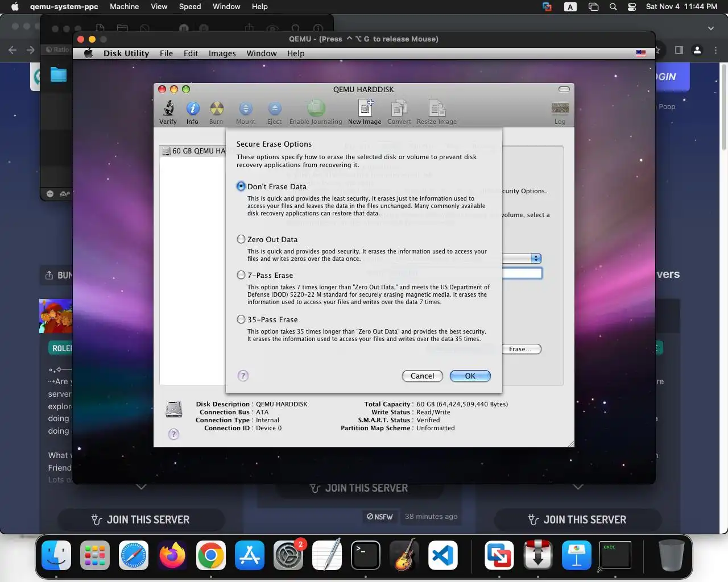Click the New Image toolbar icon
Screen dimensions: 728x582
(x=365, y=109)
